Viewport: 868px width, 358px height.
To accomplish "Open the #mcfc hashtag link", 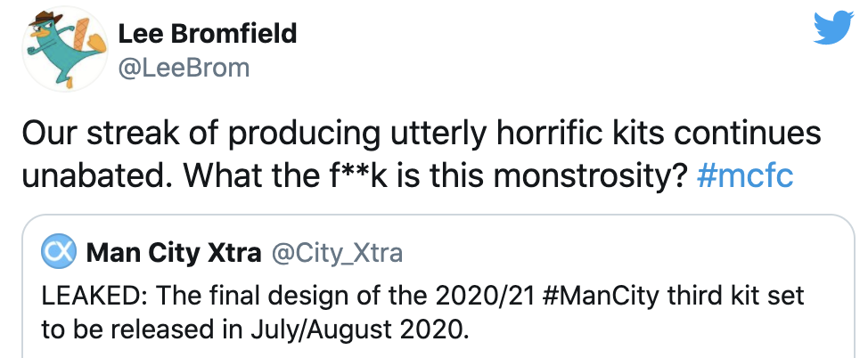I will [x=745, y=176].
